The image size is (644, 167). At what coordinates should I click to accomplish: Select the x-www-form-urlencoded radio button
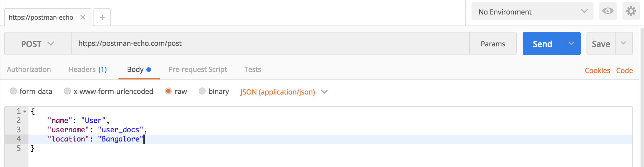click(67, 91)
